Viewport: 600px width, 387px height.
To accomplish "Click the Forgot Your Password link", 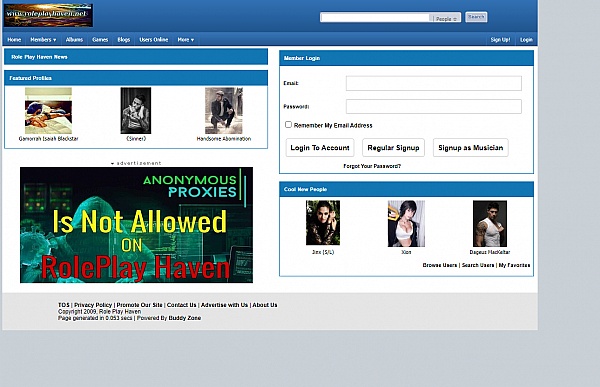I will pos(372,166).
